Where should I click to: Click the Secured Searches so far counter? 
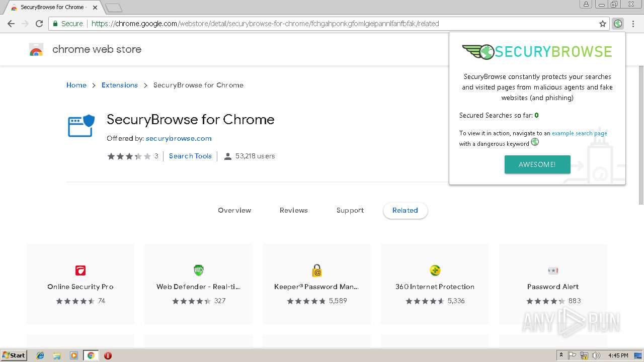[499, 115]
